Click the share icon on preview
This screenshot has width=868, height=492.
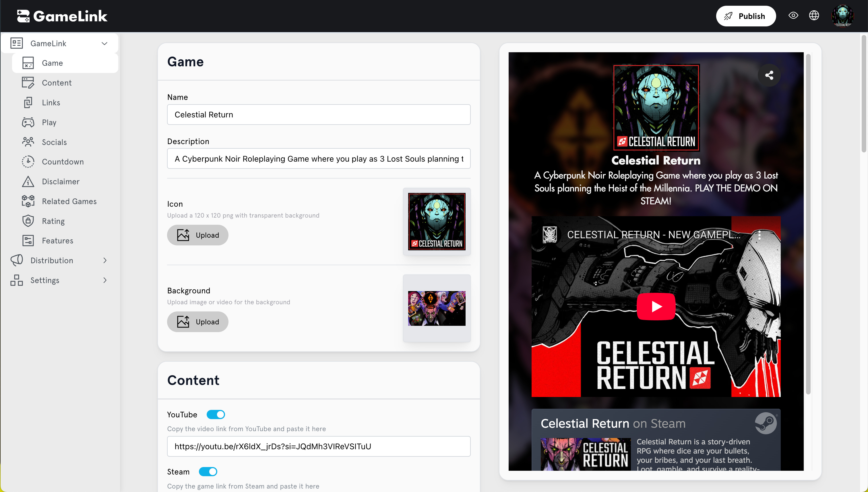pos(769,75)
